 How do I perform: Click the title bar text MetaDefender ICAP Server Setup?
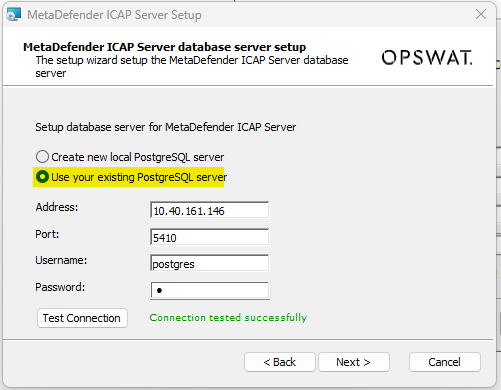point(114,15)
